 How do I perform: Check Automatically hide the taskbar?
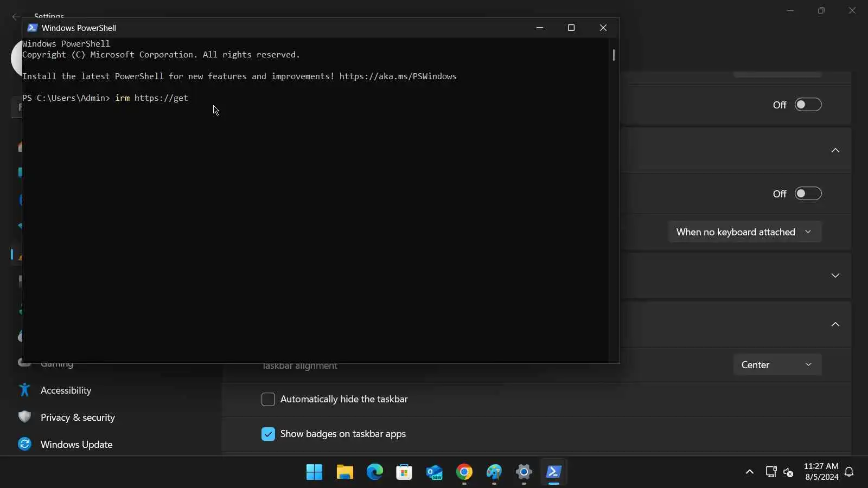268,400
